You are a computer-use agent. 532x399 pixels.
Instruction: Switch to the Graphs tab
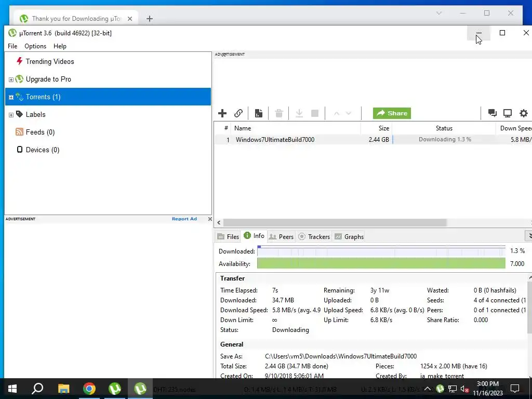pos(349,236)
